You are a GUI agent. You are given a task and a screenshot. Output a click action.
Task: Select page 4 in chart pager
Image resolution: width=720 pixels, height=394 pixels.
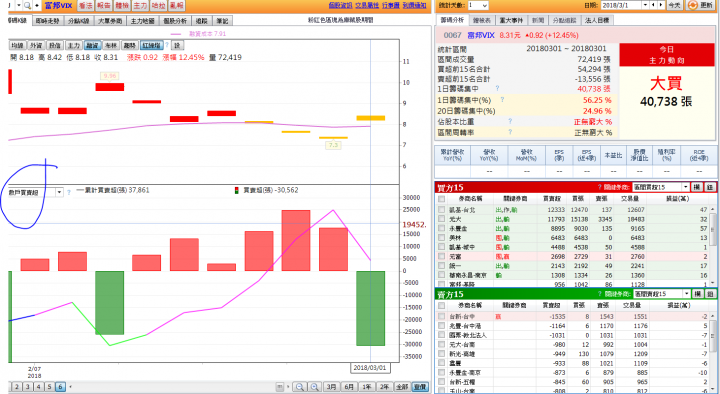tap(39, 387)
